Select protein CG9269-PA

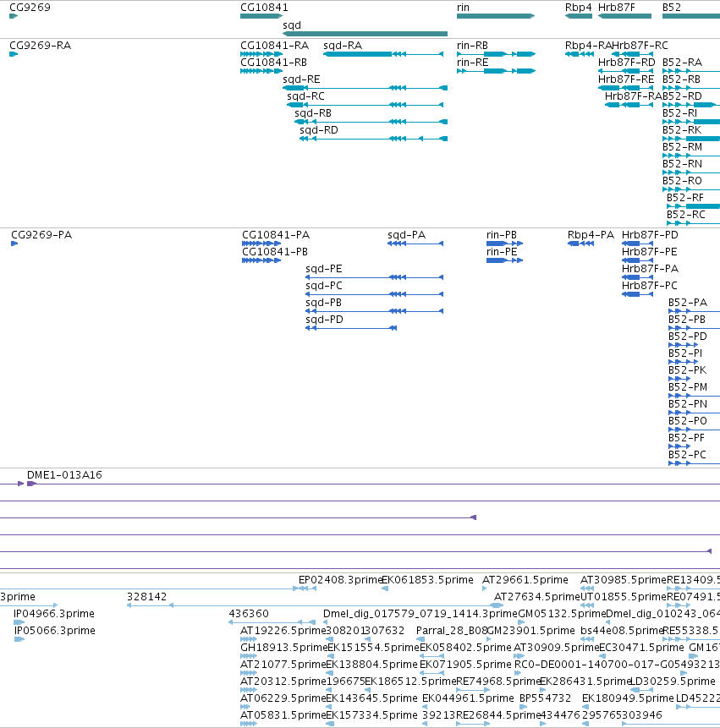(x=14, y=244)
